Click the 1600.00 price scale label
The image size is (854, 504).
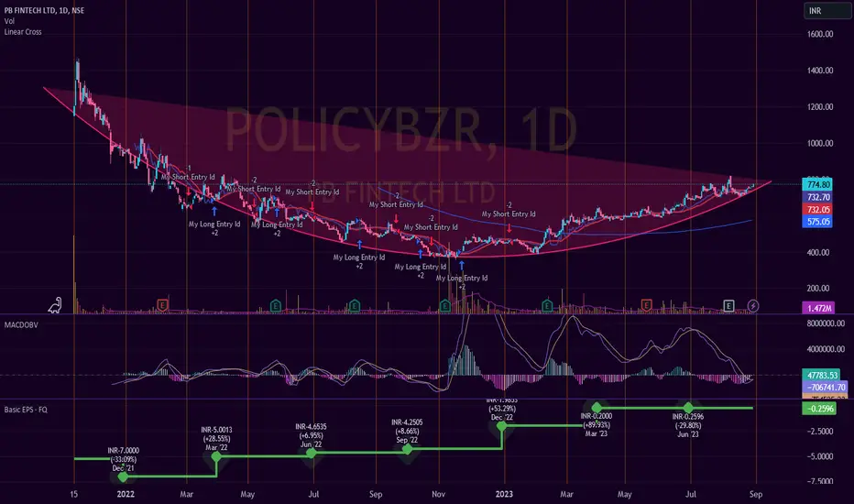tap(820, 34)
